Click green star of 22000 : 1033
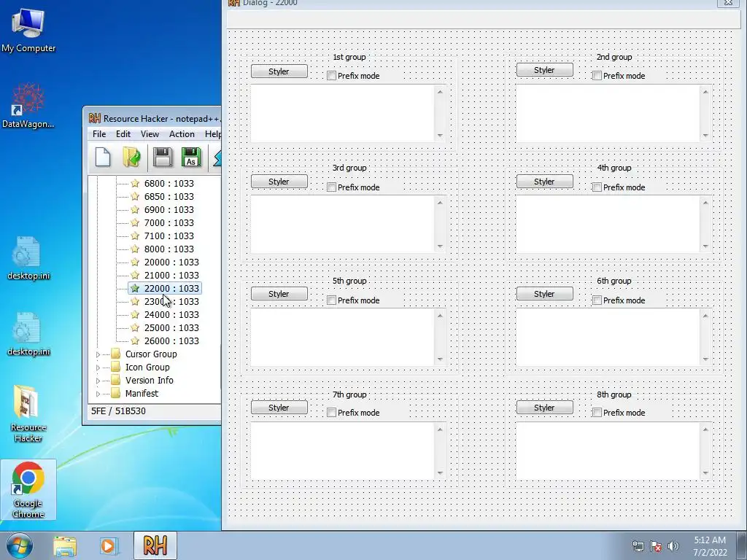This screenshot has width=747, height=560. pos(135,288)
